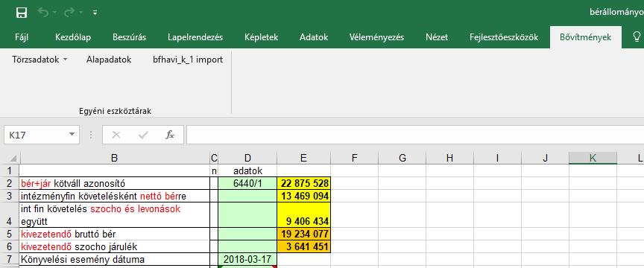Click 'kivezetendő szocho járulék' cell
This screenshot has width=644, height=268.
point(115,246)
